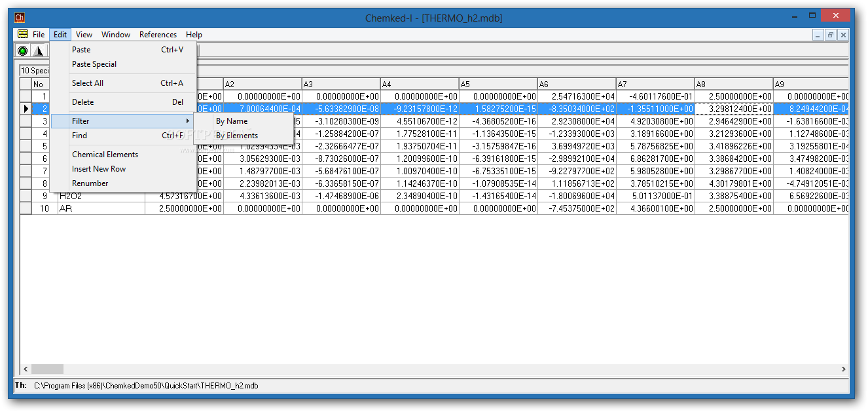This screenshot has width=868, height=412.
Task: Click the horizontal scrollbar left arrow
Action: click(x=26, y=369)
